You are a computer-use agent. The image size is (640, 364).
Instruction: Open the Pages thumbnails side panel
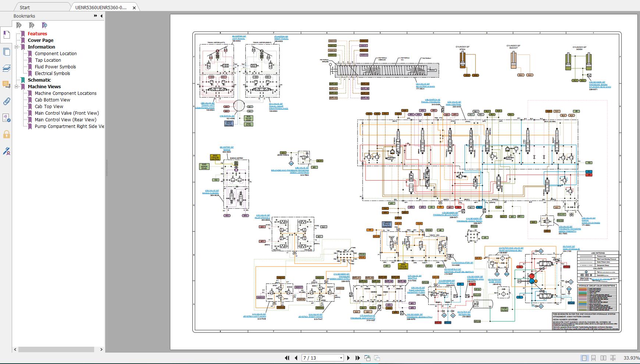tap(6, 52)
